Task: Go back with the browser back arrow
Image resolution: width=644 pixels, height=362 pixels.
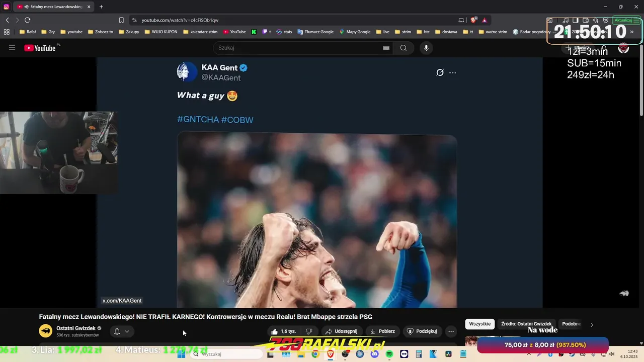Action: pos(7,20)
